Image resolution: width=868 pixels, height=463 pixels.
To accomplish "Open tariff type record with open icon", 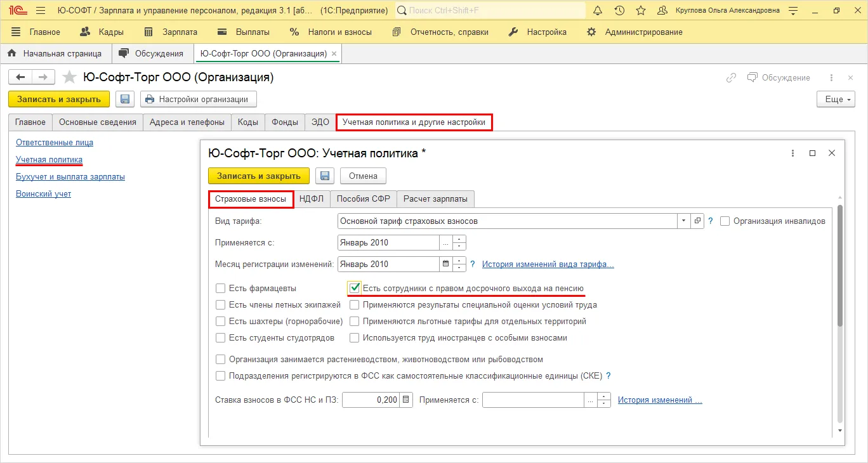I will coord(698,221).
